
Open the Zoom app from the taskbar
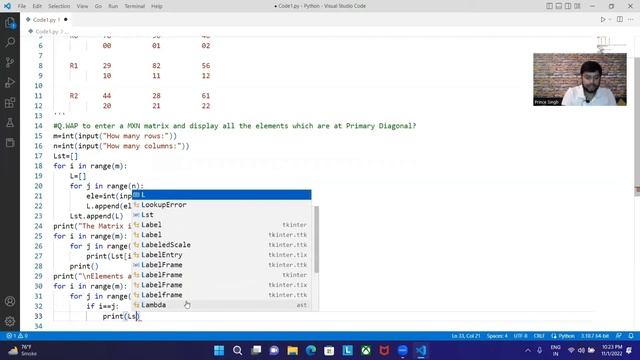coord(403,351)
